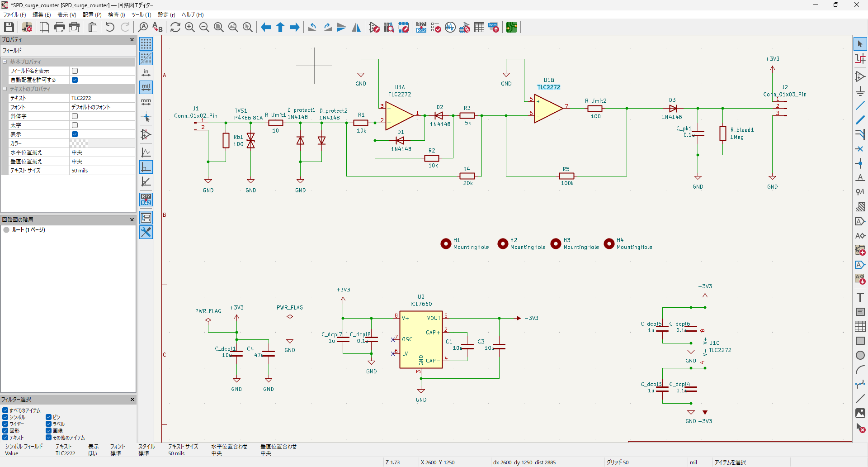The width and height of the screenshot is (868, 467).
Task: Enable the フィールド名を表示 checkbox
Action: [x=75, y=71]
